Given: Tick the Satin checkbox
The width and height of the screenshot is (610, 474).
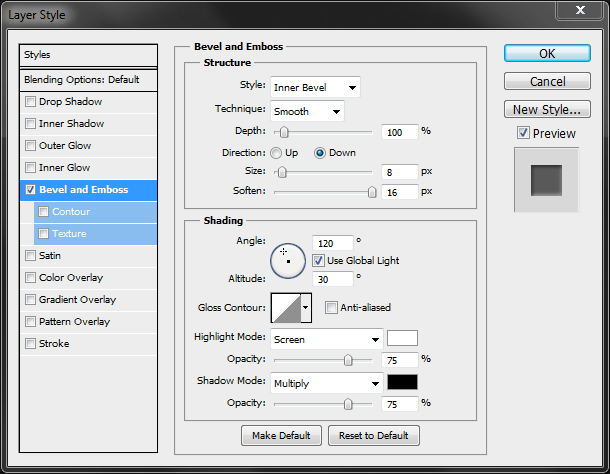Looking at the screenshot, I should click(30, 255).
